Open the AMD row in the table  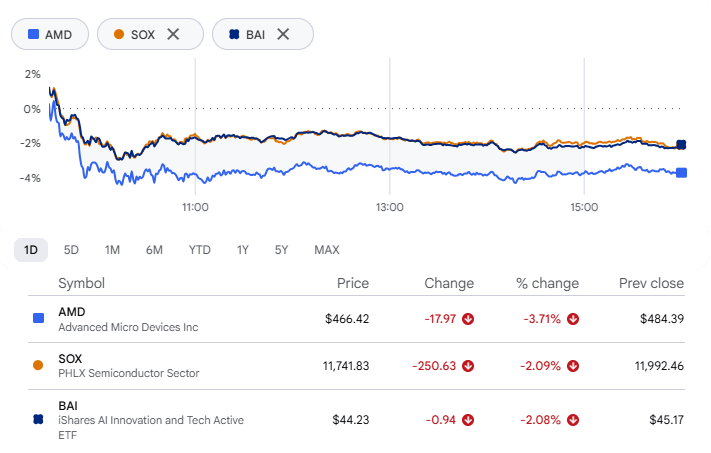[356, 319]
